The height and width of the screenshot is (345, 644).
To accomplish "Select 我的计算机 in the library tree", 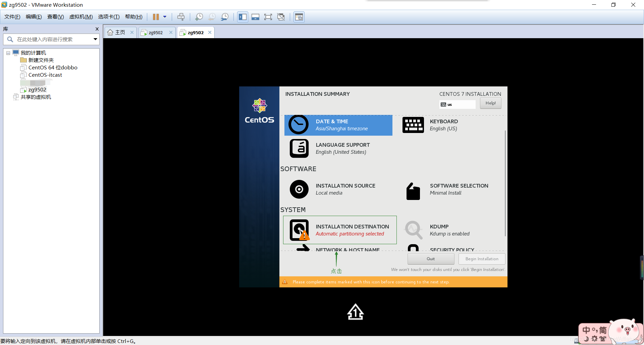I will (x=33, y=53).
